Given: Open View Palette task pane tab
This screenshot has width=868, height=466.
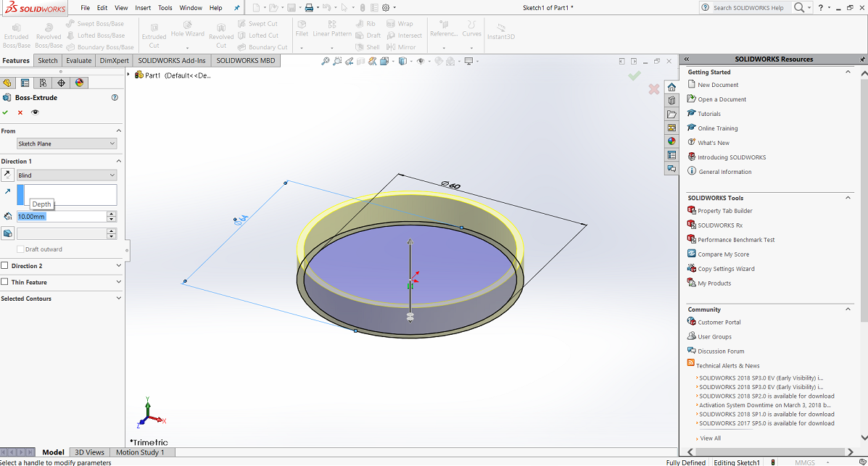Looking at the screenshot, I should [671, 128].
